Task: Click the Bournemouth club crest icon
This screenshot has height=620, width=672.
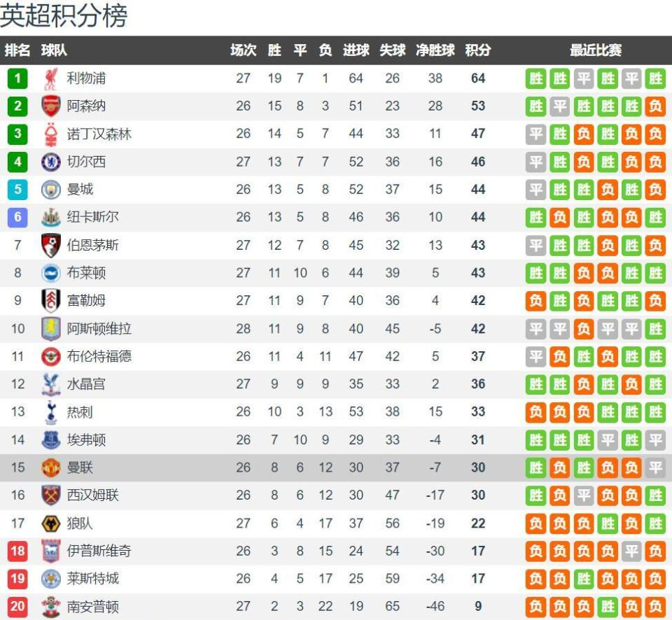Action: tap(51, 245)
